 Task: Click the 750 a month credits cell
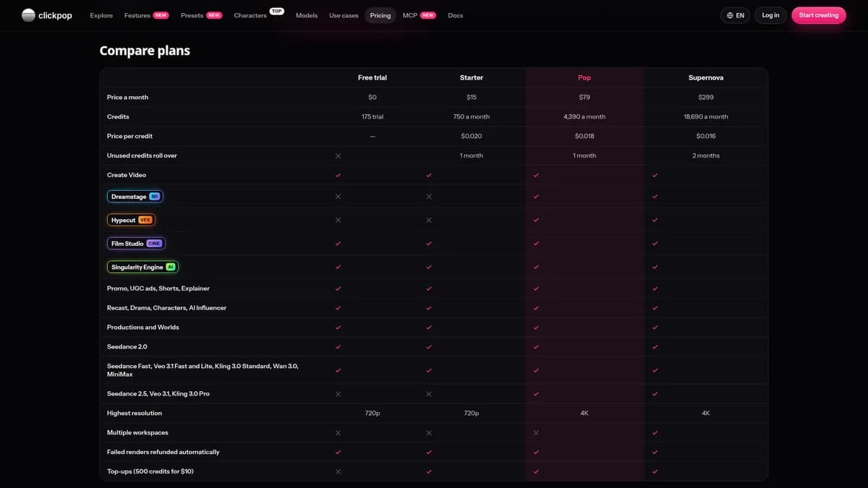pos(472,116)
